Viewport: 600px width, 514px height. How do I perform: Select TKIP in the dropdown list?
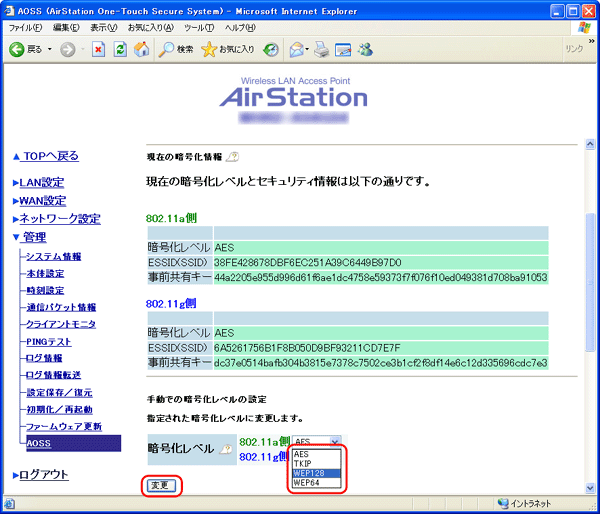click(316, 463)
